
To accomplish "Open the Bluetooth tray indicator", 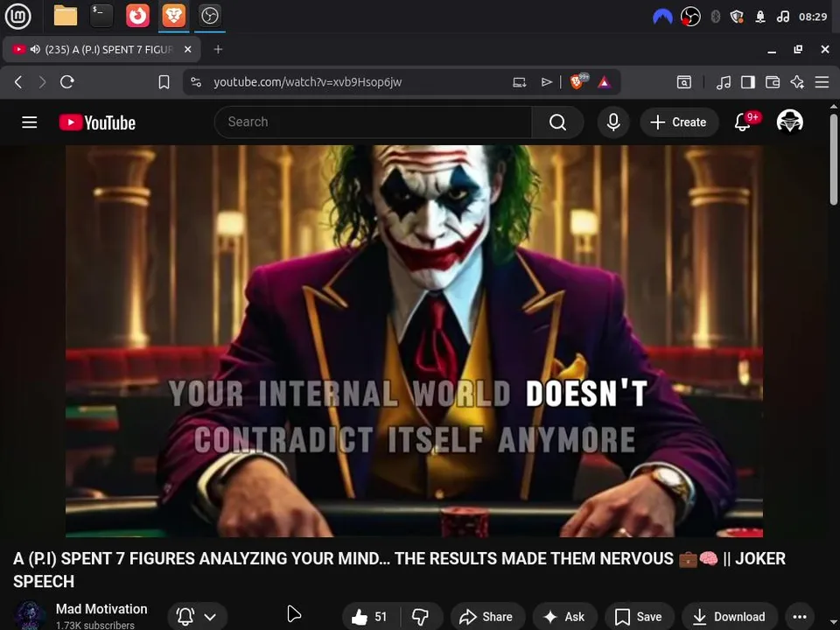I will click(x=715, y=17).
